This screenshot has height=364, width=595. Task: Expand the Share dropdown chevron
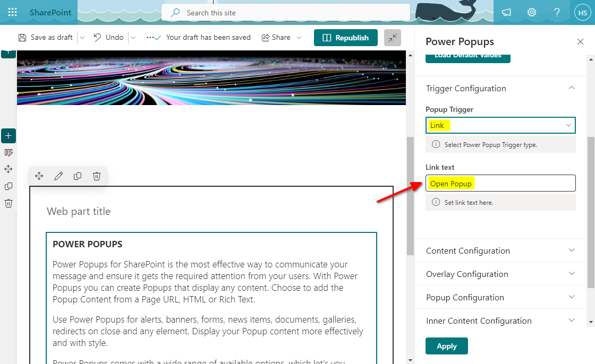point(299,38)
